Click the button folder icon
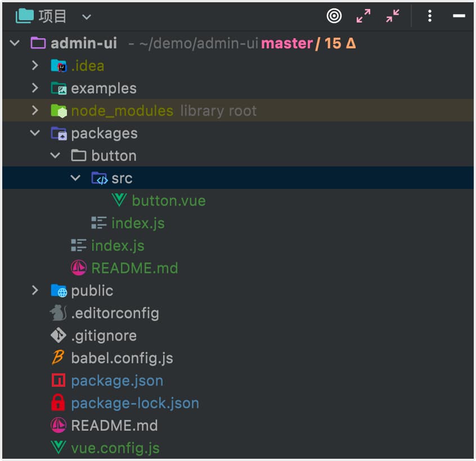 pos(79,156)
